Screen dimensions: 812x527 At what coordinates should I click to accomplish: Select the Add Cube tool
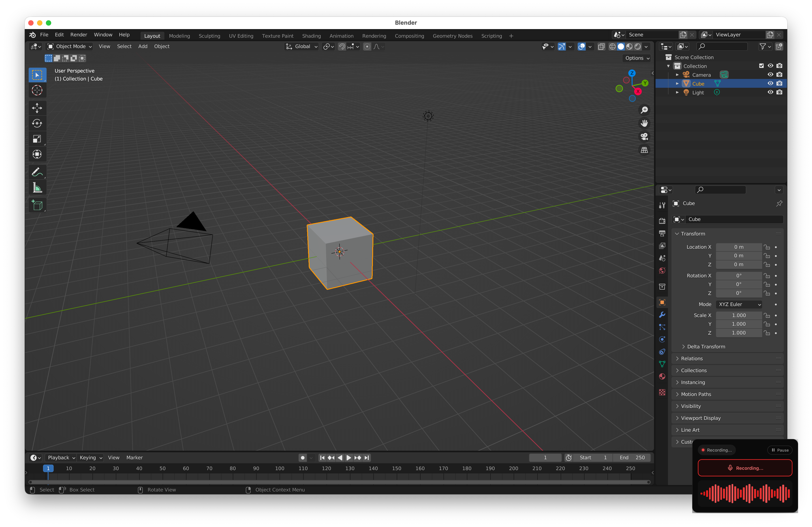[x=37, y=205]
